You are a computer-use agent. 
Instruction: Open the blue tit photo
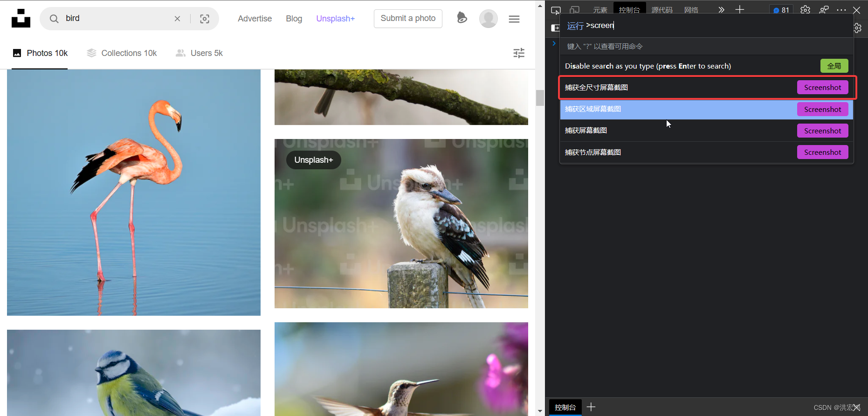click(x=134, y=373)
